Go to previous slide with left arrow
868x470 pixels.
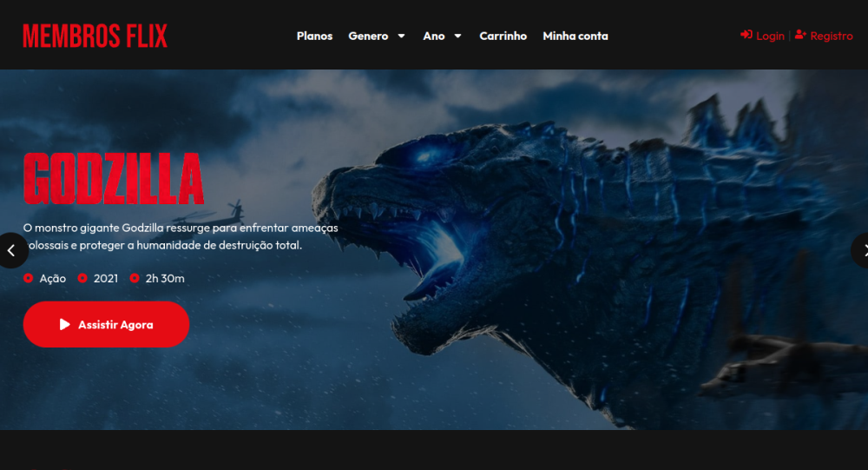(x=11, y=250)
